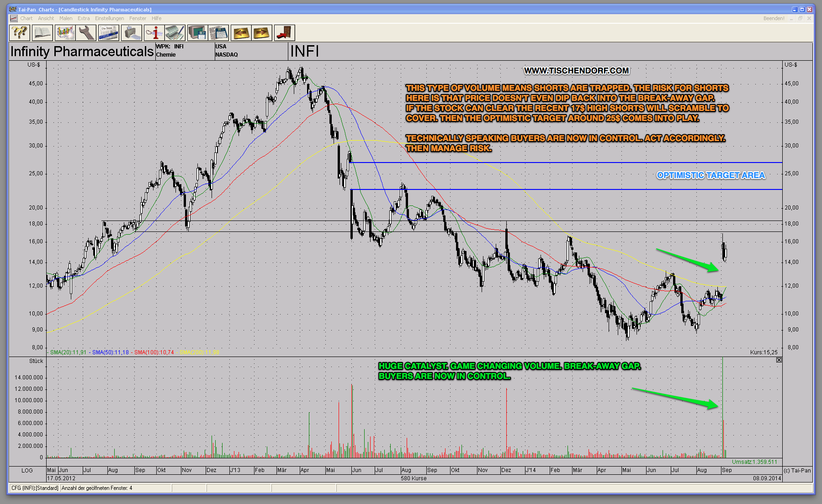Click the question marks help icon
822x504 pixels.
pyautogui.click(x=20, y=33)
